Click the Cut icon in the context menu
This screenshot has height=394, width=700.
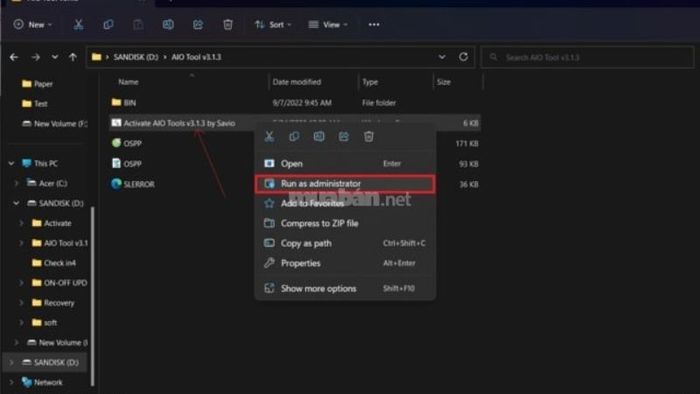pyautogui.click(x=269, y=137)
